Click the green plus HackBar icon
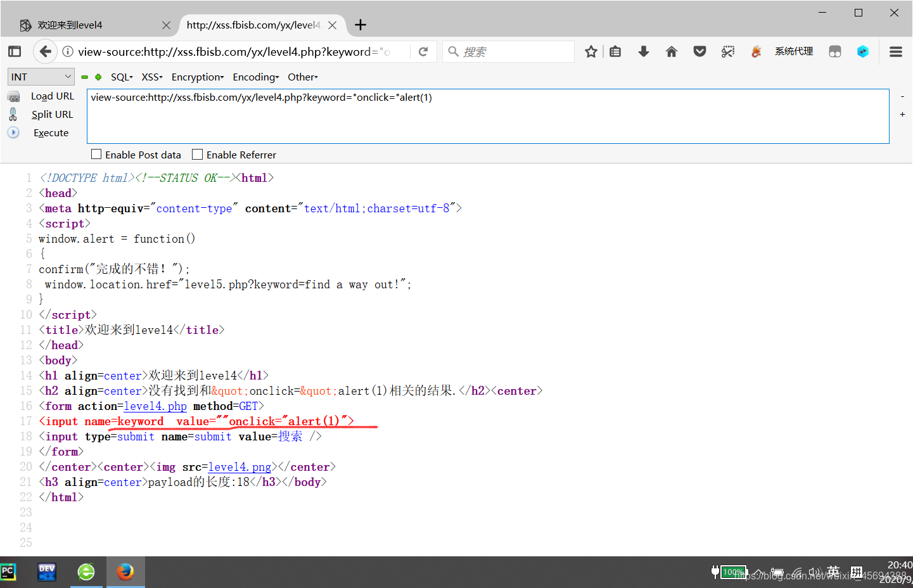This screenshot has width=913, height=588. tap(98, 77)
